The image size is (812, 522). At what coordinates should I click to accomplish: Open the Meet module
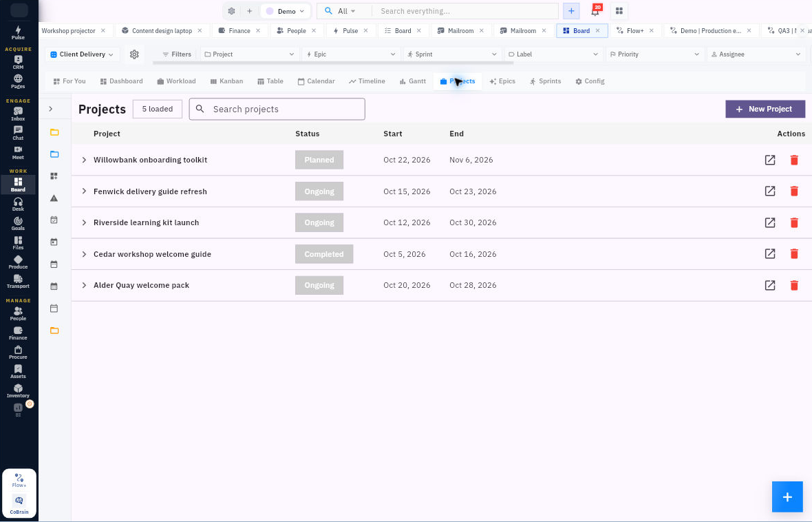pyautogui.click(x=18, y=152)
